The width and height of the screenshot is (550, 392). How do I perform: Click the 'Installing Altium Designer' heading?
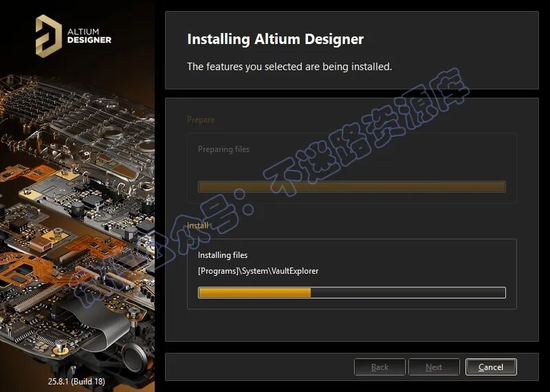pos(276,39)
